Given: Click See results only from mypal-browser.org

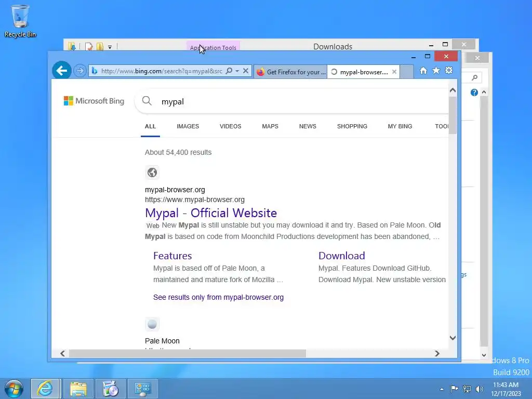Looking at the screenshot, I should coord(218,297).
